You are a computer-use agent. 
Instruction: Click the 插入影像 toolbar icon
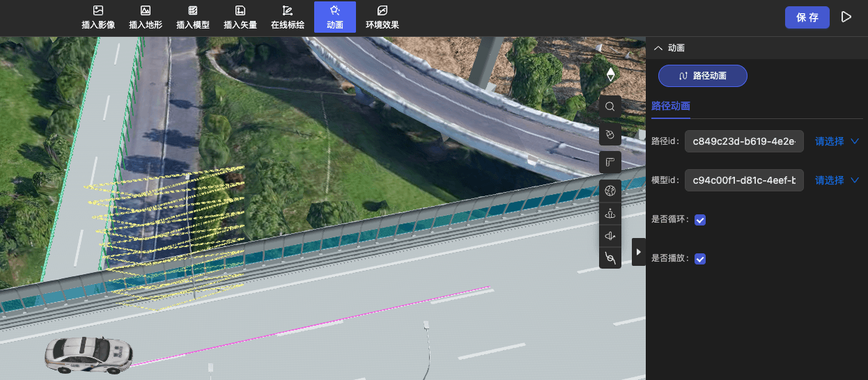(x=98, y=17)
